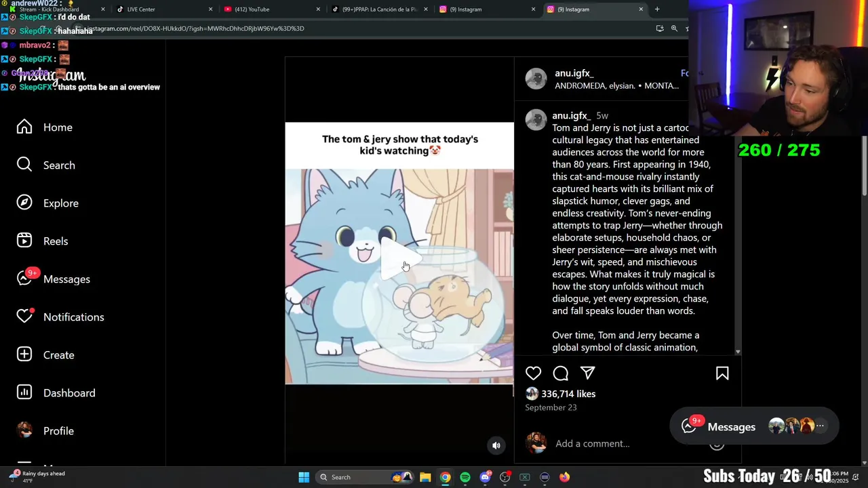Image resolution: width=868 pixels, height=488 pixels.
Task: Open anu.igfx_ profile from caption username
Action: [571, 116]
